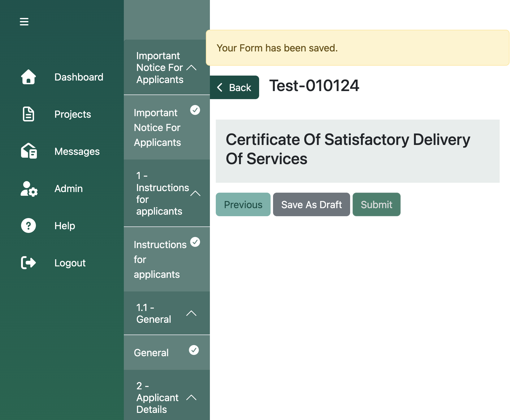This screenshot has width=517, height=420.
Task: Click the Certificate Of Satisfactory Delivery heading
Action: click(348, 149)
